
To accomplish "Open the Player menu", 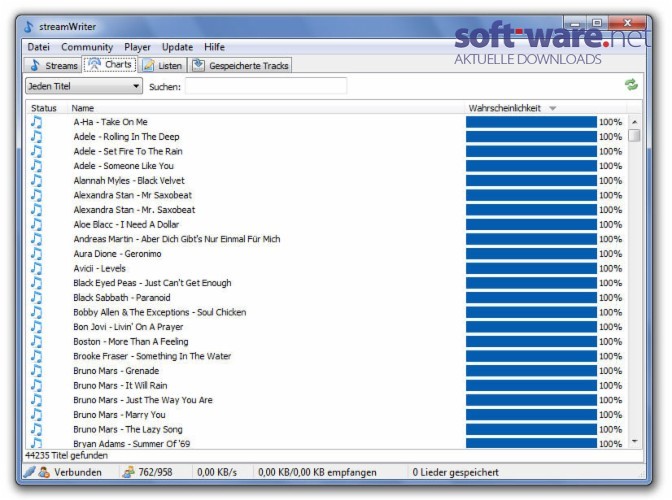I will click(137, 47).
